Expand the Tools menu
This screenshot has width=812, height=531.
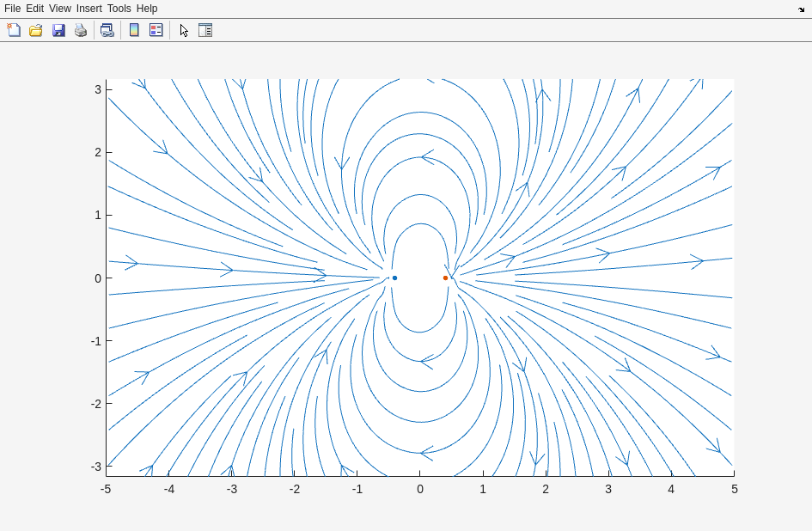119,9
